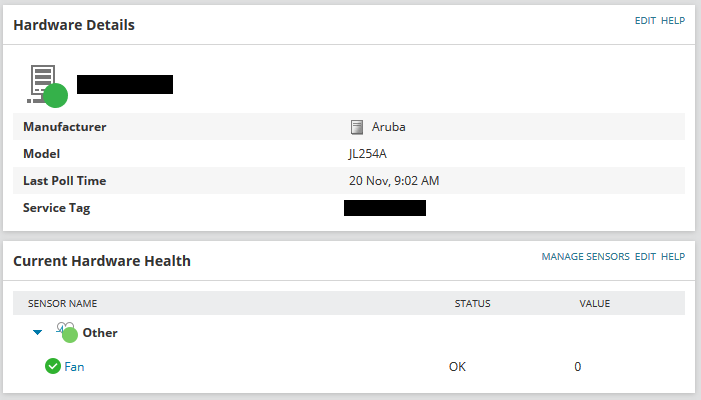The image size is (701, 400).
Task: Click the green checkmark beside Fan
Action: [53, 367]
